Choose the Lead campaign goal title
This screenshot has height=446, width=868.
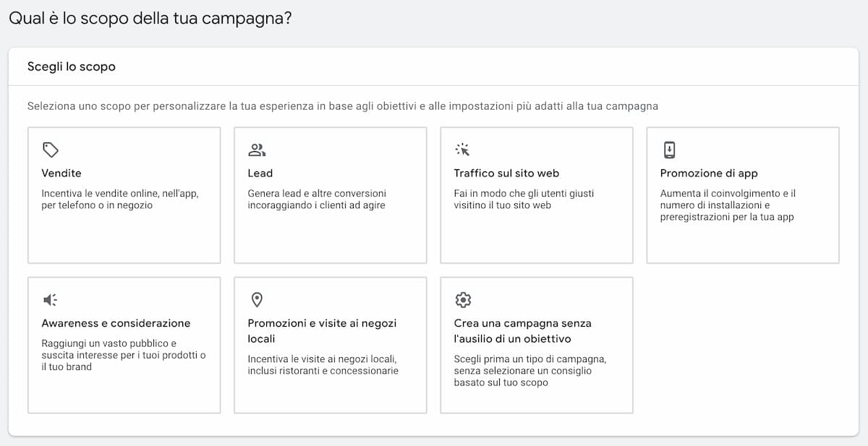point(260,173)
